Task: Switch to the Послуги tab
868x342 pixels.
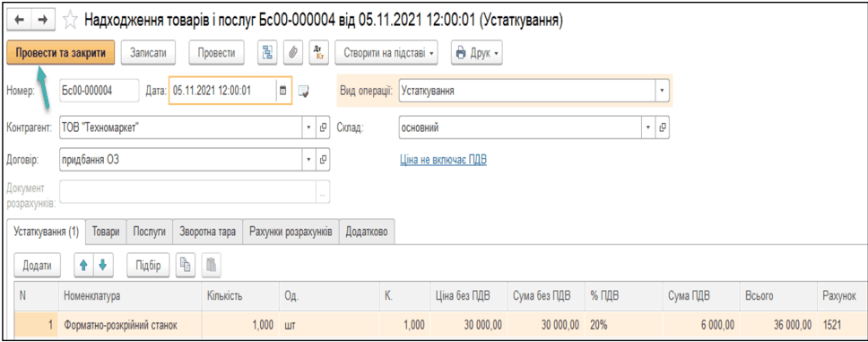Action: [150, 232]
